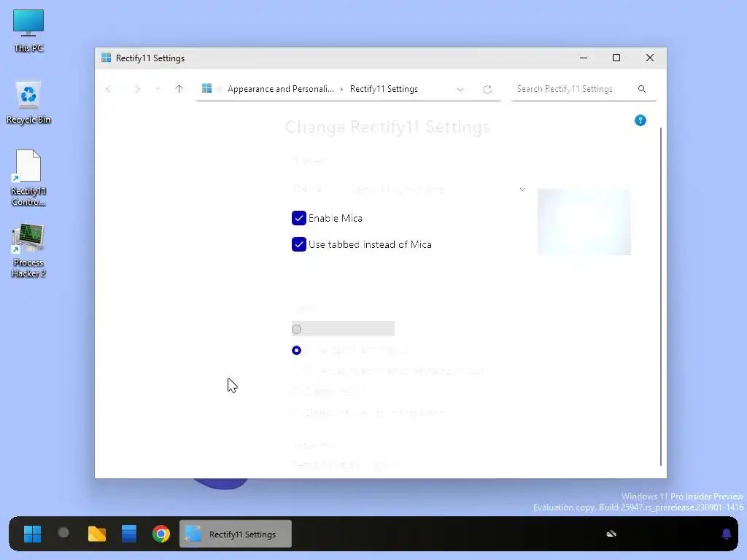The height and width of the screenshot is (560, 747).
Task: Click the blue app icon on taskbar
Action: click(x=128, y=534)
